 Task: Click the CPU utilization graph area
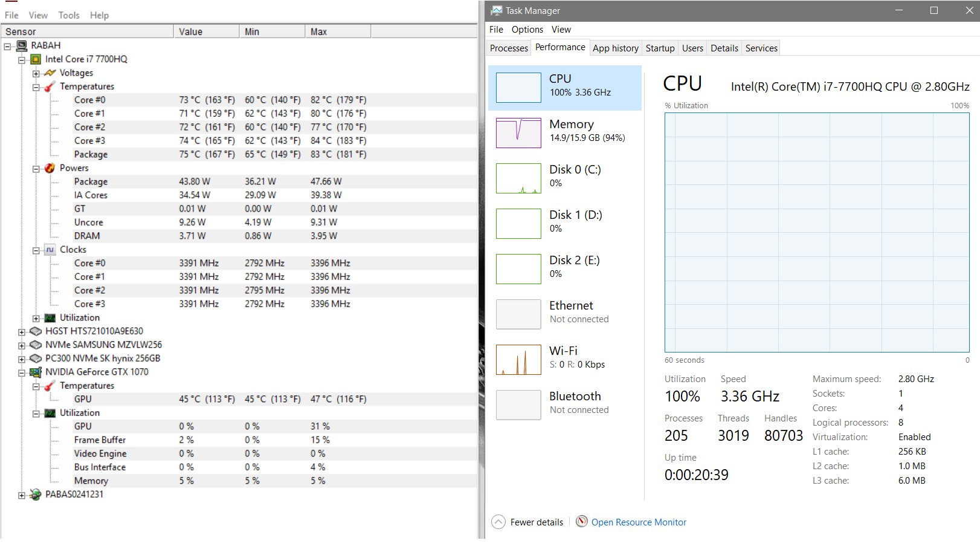[x=817, y=232]
